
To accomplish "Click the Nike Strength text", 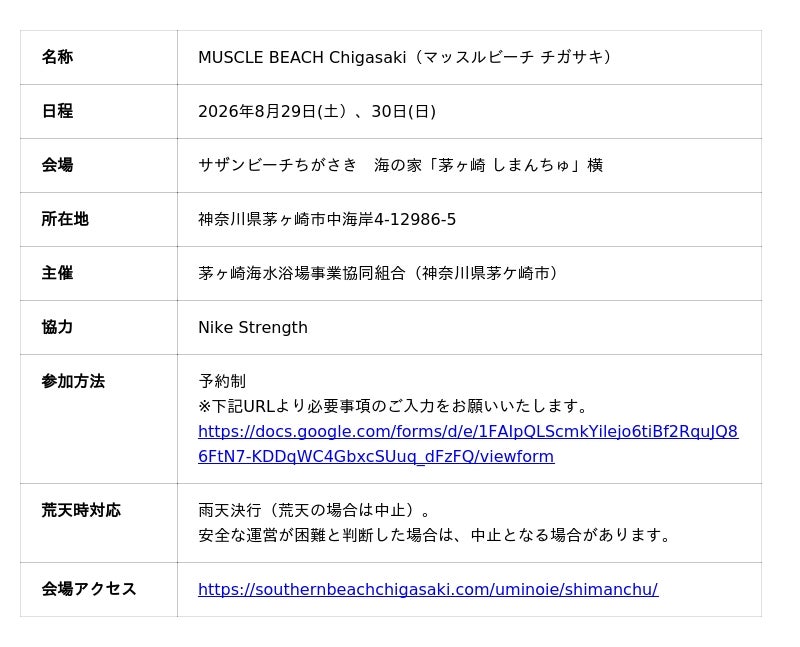I will [x=253, y=328].
